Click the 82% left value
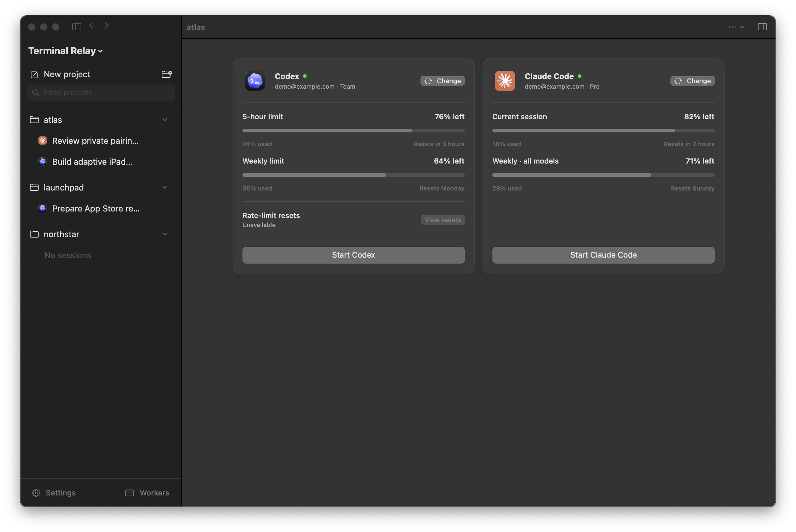The width and height of the screenshot is (796, 532). click(x=699, y=117)
